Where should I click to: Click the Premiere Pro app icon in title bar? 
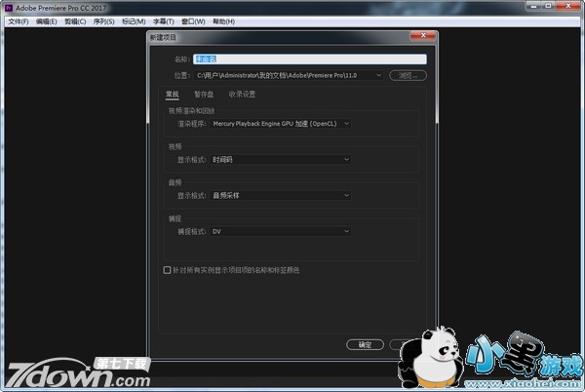pyautogui.click(x=9, y=8)
